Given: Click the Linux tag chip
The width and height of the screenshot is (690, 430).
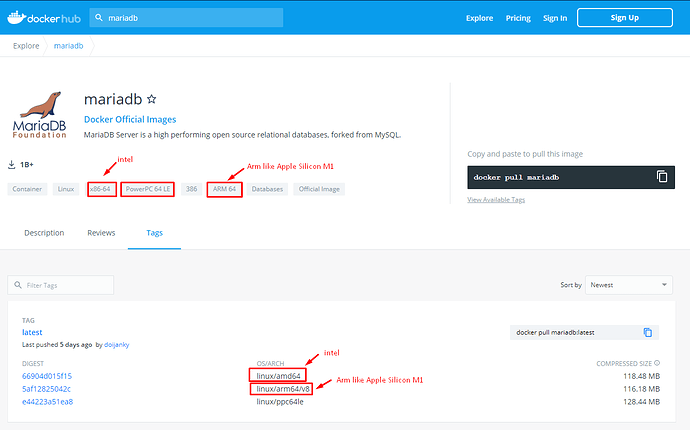Looking at the screenshot, I should (66, 189).
